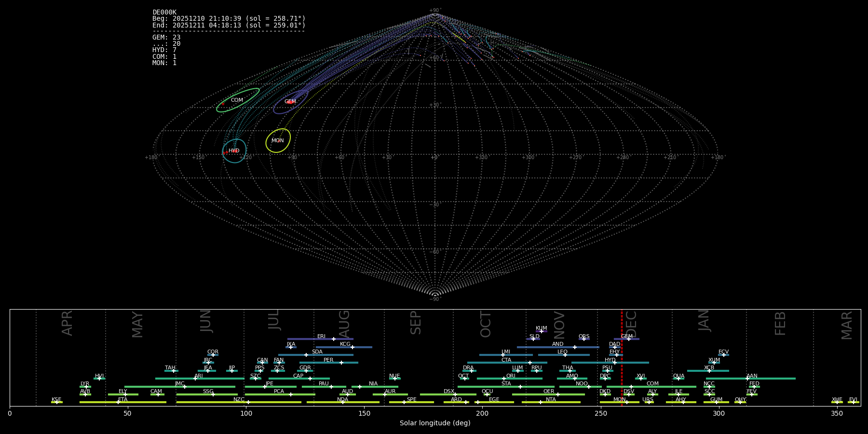This screenshot has height=434, width=868.
Task: Click the PER shower bar in the timeline
Action: [328, 363]
